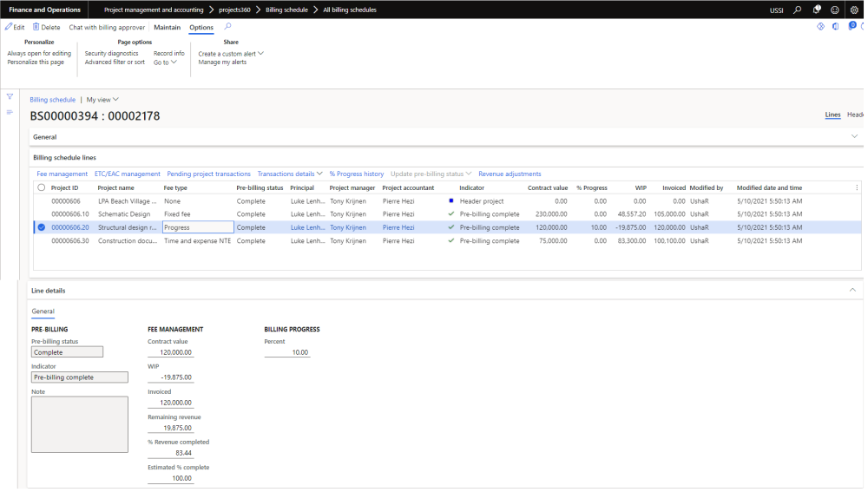
Task: Click the Percent input field
Action: (287, 352)
